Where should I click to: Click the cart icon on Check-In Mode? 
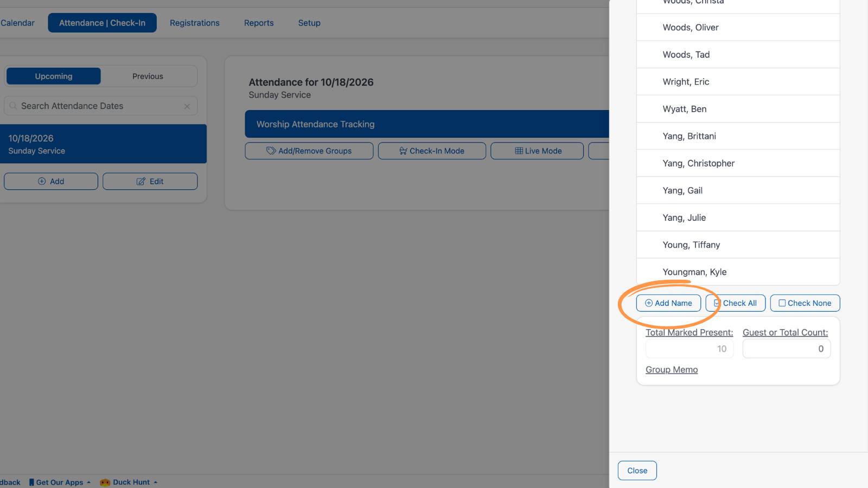(403, 151)
